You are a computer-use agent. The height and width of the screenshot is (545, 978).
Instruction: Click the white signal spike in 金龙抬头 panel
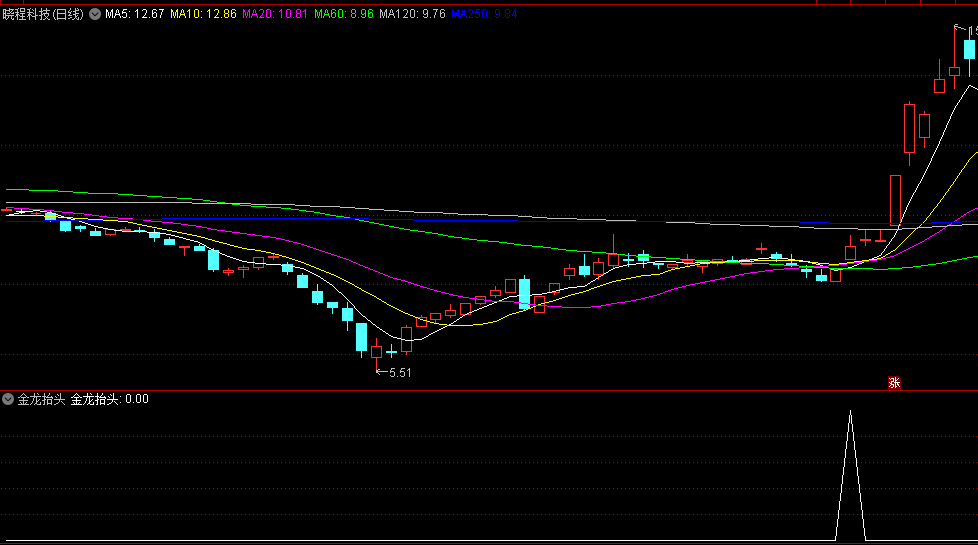(850, 475)
